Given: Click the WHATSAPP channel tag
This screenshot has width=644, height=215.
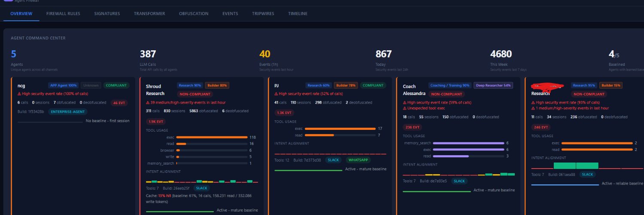Looking at the screenshot, I should pos(358,160).
